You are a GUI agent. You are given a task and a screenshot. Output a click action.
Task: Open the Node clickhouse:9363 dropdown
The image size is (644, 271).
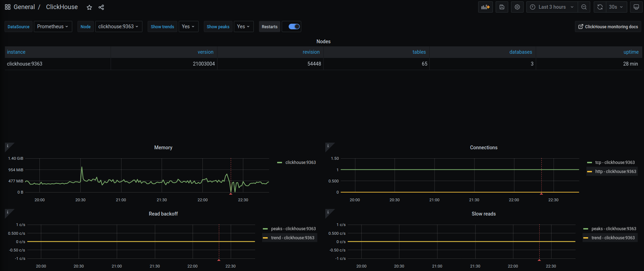[x=119, y=27]
